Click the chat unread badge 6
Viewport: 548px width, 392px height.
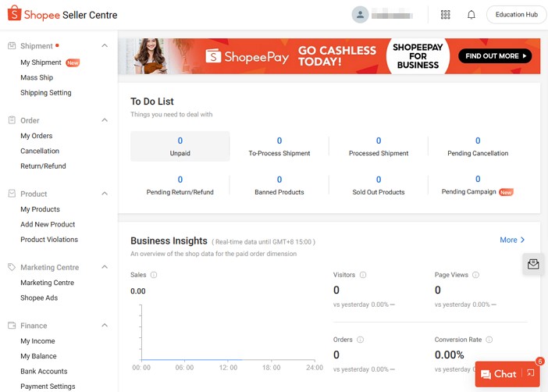pyautogui.click(x=539, y=362)
